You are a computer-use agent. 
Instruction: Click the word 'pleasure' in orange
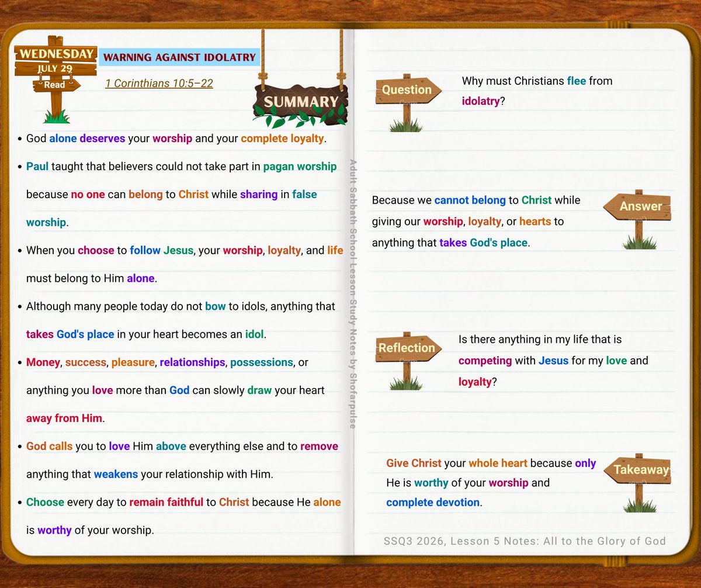tap(133, 362)
